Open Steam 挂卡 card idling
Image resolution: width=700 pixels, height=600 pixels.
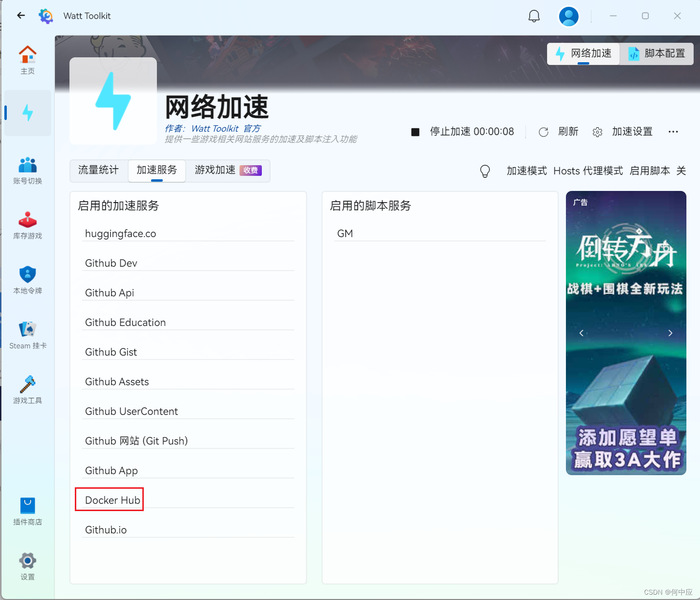pyautogui.click(x=28, y=335)
